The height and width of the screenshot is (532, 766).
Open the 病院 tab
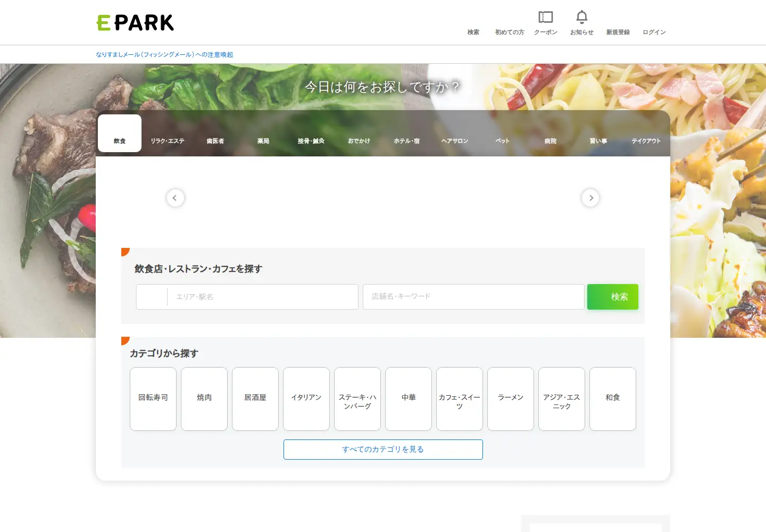pyautogui.click(x=551, y=134)
